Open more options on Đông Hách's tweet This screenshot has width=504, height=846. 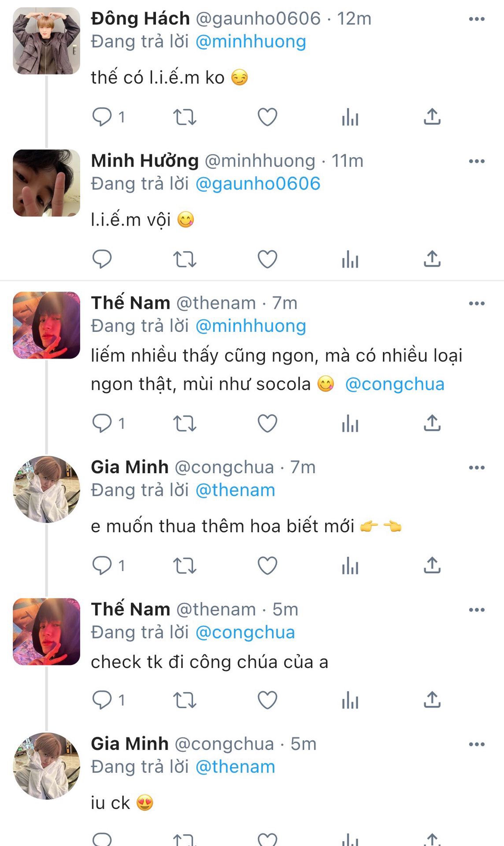tap(477, 19)
